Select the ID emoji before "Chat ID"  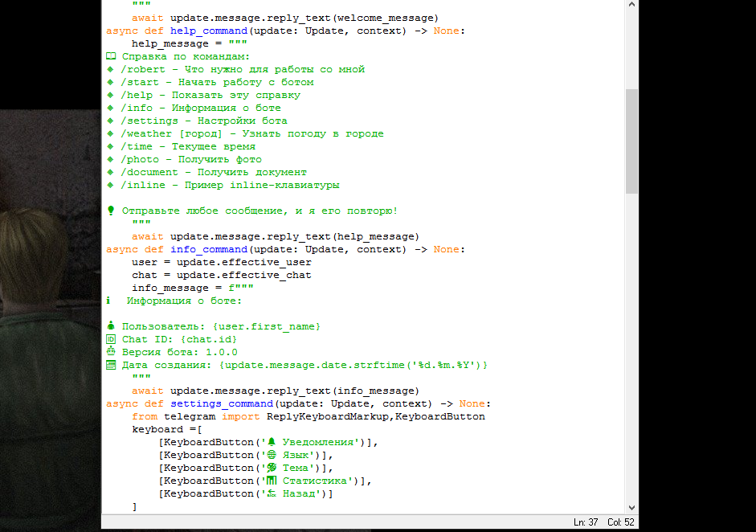(111, 339)
